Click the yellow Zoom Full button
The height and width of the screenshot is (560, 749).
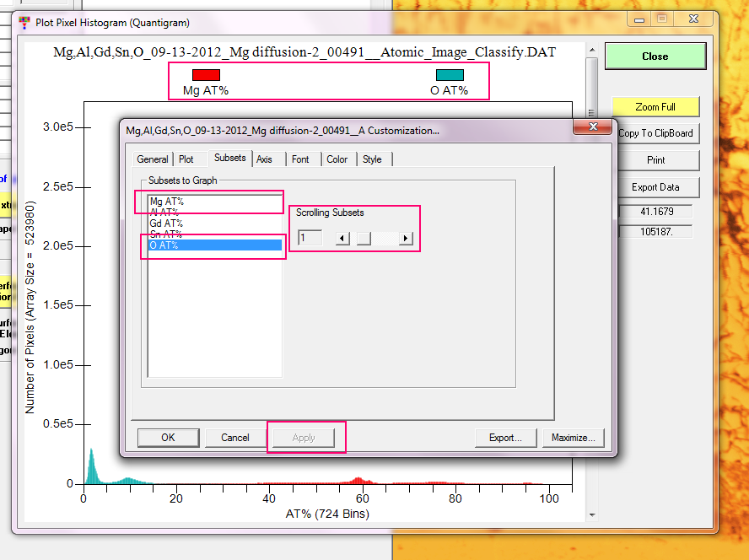coord(655,107)
